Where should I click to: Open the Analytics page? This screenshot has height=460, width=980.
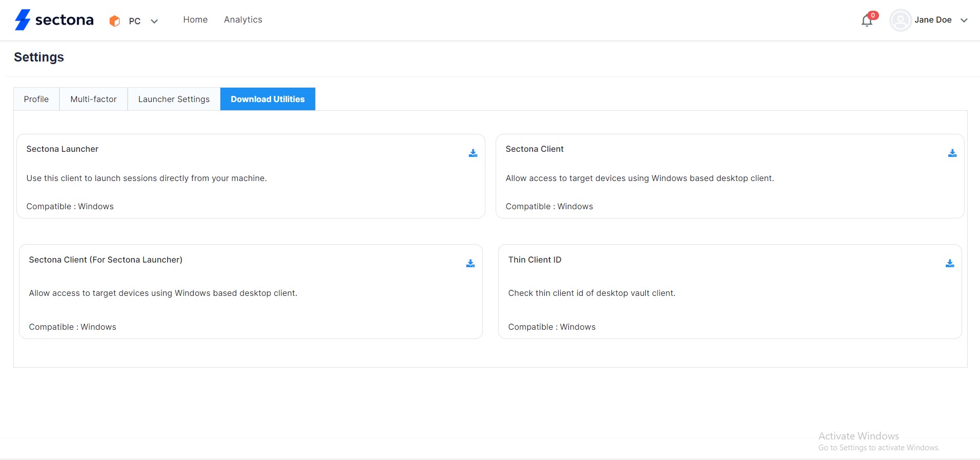coord(243,19)
